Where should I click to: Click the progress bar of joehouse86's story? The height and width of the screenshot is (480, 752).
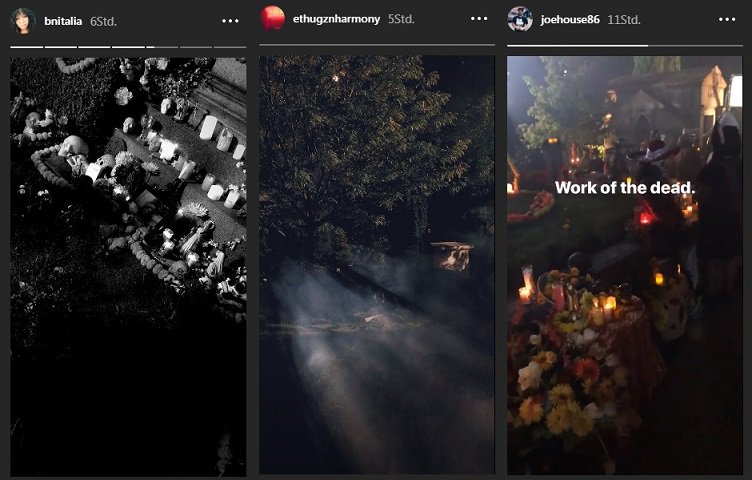624,46
